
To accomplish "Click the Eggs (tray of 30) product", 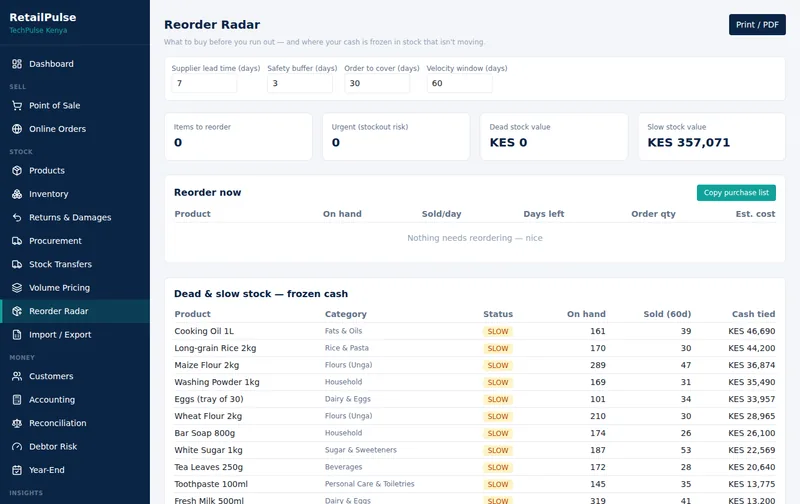I will coord(209,399).
